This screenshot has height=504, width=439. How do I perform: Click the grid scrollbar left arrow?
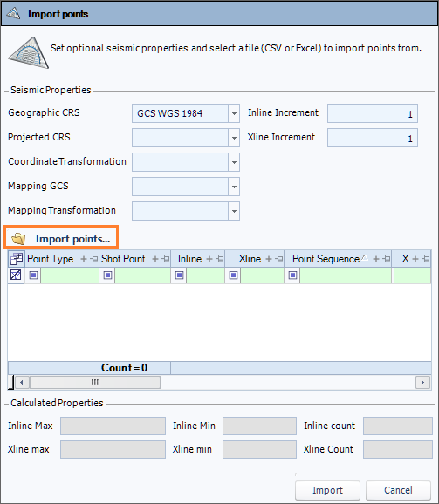pos(22,382)
